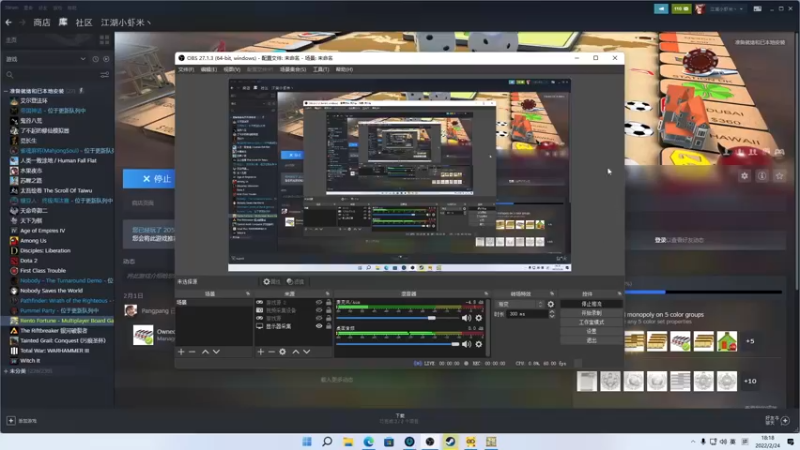The width and height of the screenshot is (800, 450).
Task: Add a new scene in OBS Scenes panel
Action: 181,352
